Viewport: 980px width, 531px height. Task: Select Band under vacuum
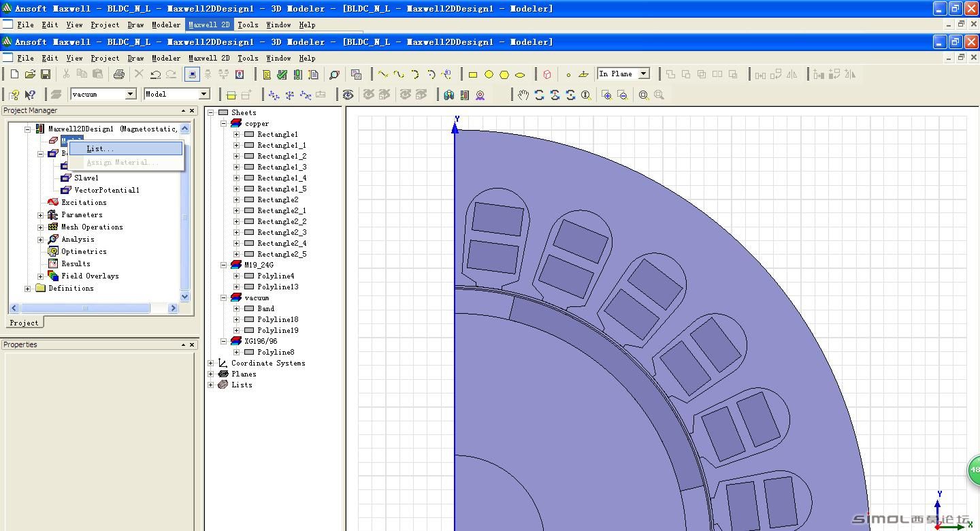pyautogui.click(x=266, y=308)
